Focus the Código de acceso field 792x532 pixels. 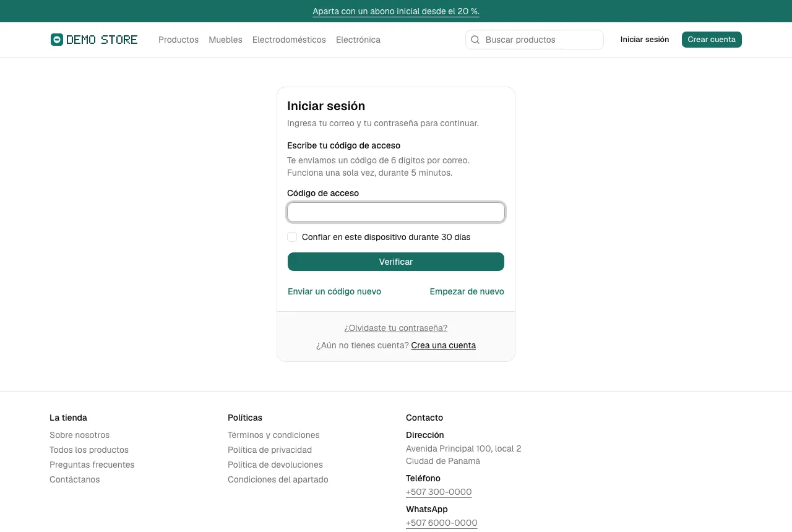[x=396, y=212]
